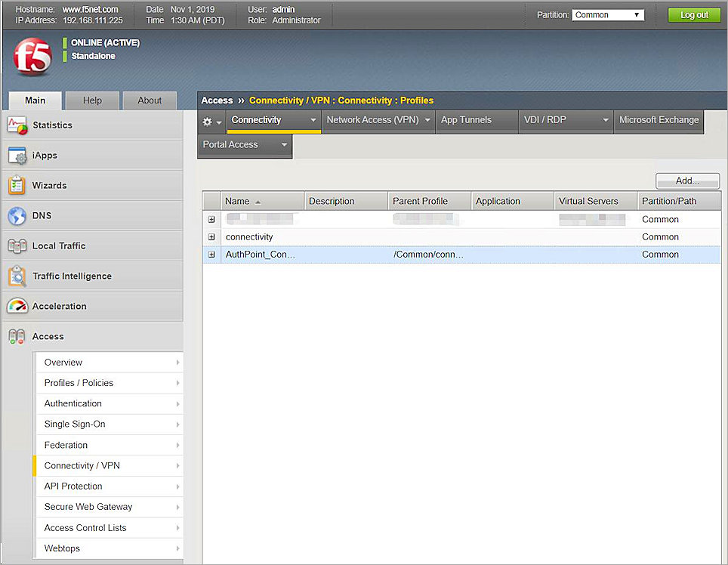Open the Partition dropdown showing Common
Image resolution: width=728 pixels, height=565 pixels.
[x=609, y=14]
